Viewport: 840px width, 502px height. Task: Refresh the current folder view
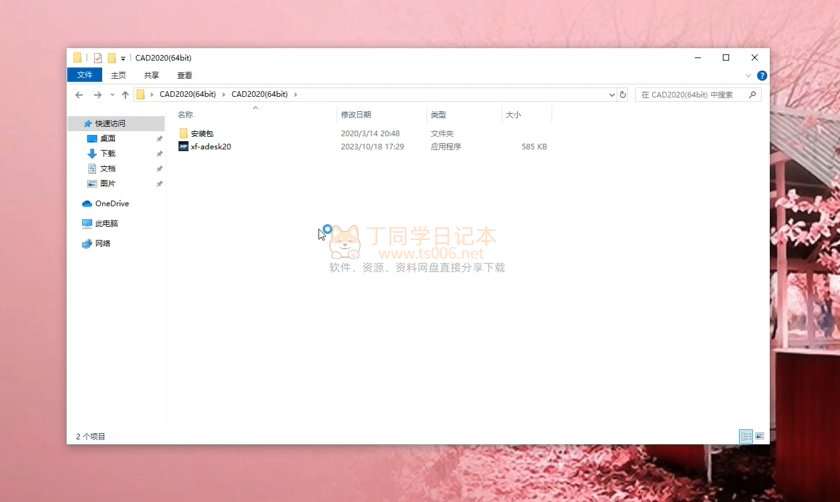pos(623,95)
